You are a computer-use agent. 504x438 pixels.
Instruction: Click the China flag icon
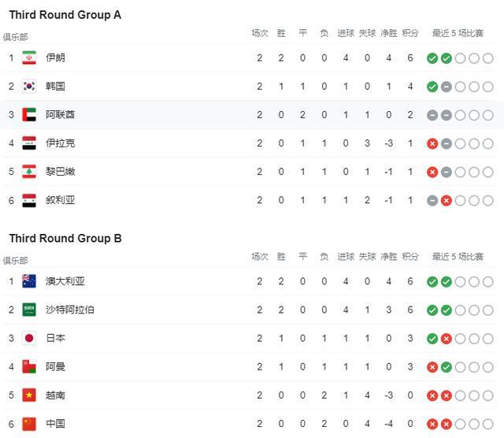[x=29, y=423]
